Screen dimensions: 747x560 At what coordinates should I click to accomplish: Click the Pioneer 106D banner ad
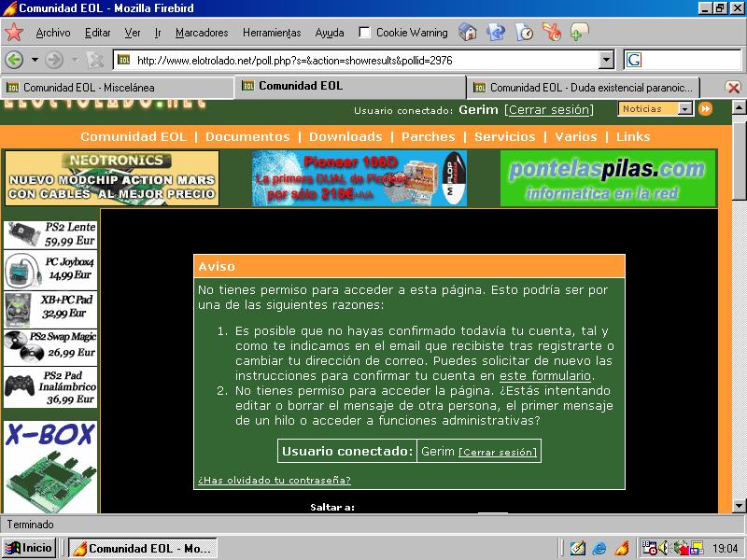point(359,178)
